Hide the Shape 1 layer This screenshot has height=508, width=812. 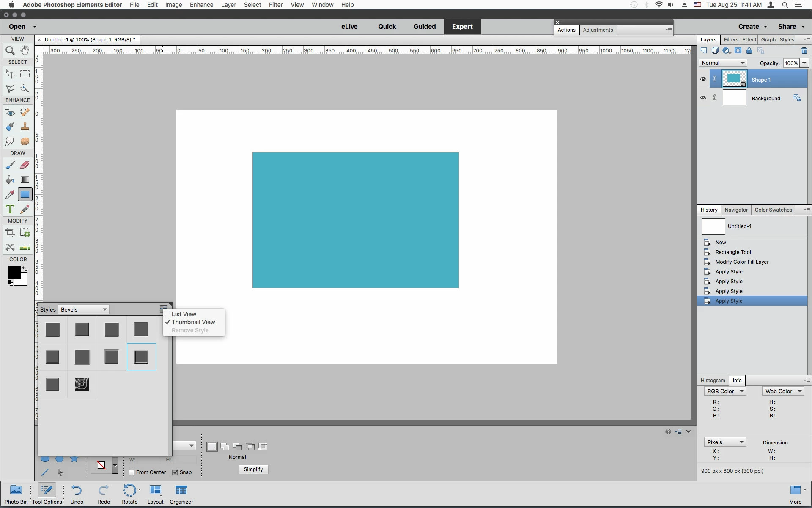click(703, 79)
